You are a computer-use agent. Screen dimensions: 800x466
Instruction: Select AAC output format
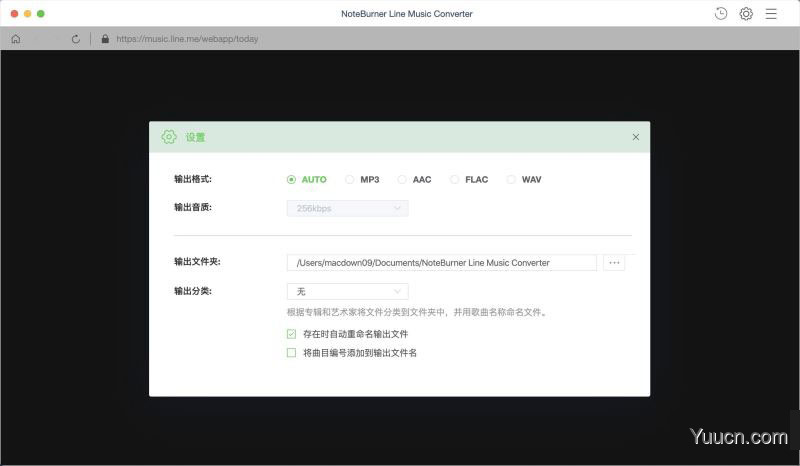pos(402,180)
